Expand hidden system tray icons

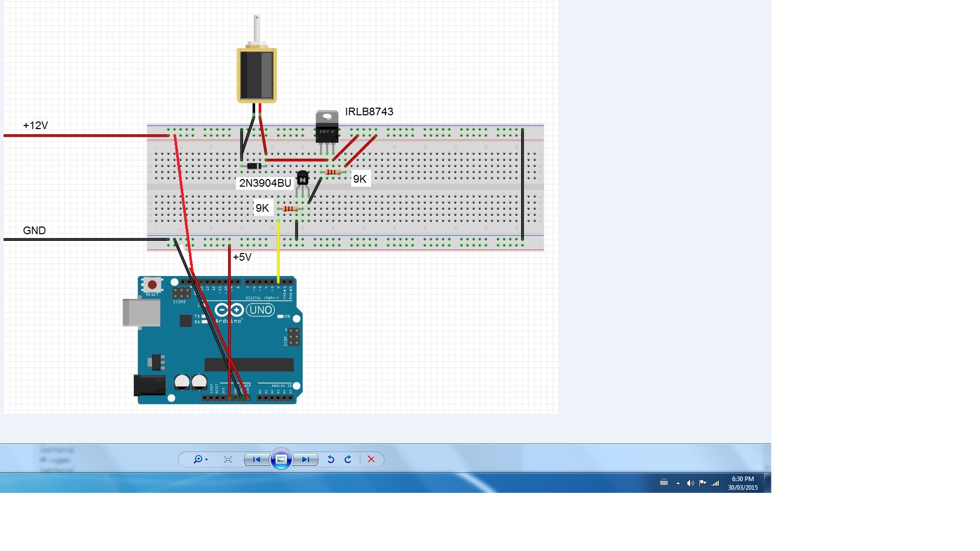point(678,483)
